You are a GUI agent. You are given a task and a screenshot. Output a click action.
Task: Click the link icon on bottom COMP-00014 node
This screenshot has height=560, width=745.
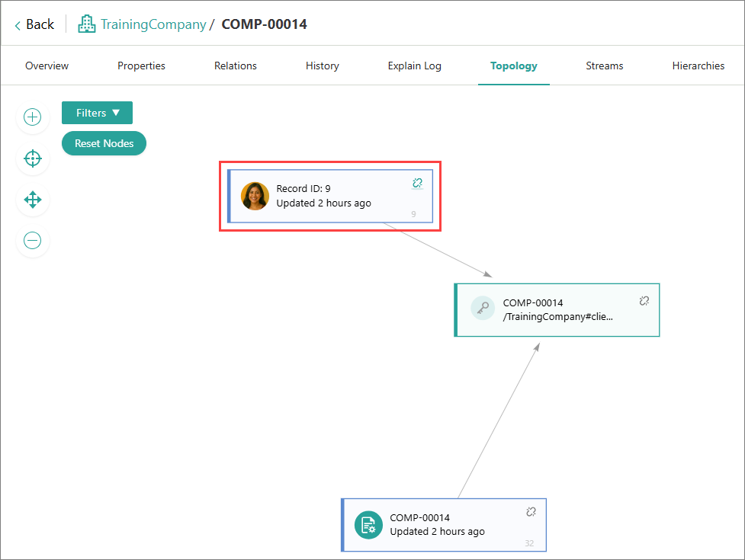531,512
